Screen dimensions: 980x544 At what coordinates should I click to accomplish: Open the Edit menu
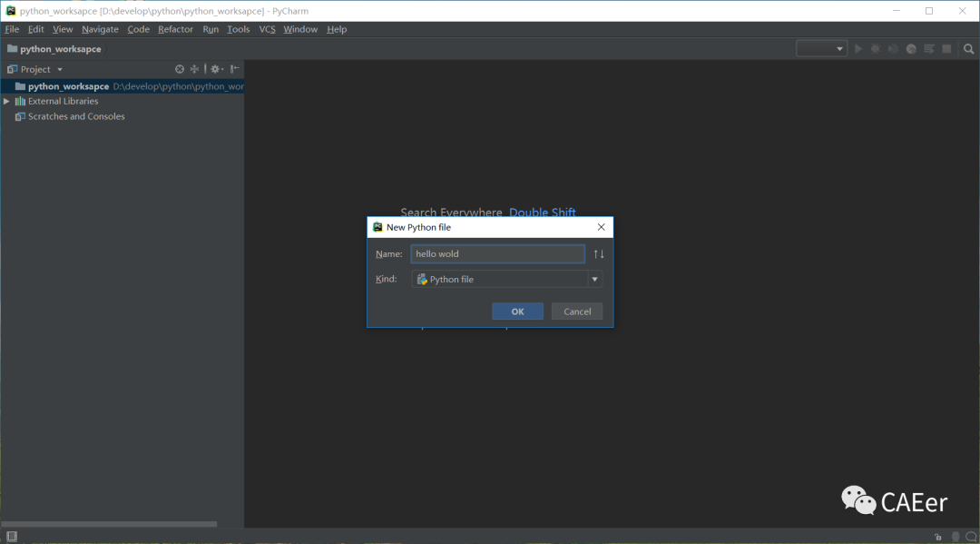35,29
